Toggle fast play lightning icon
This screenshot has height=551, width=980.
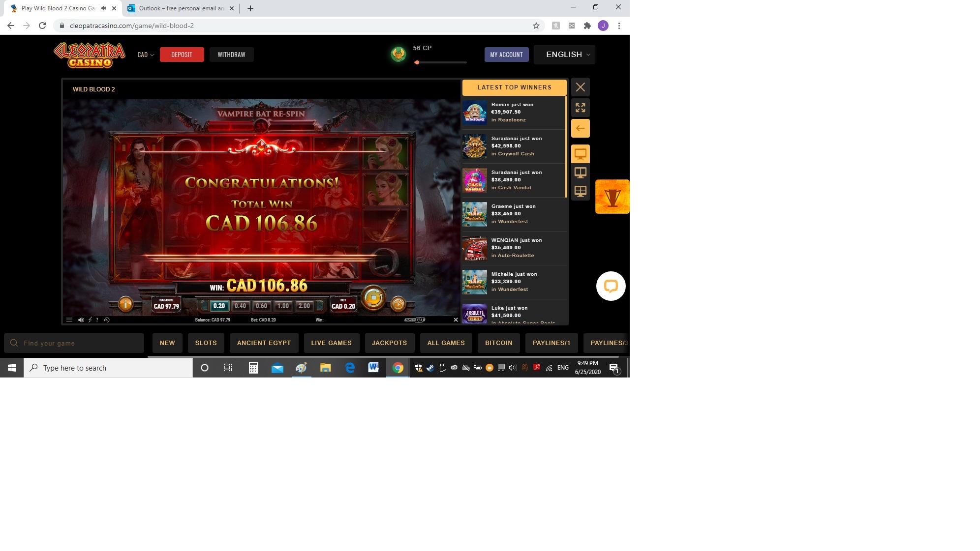point(90,320)
